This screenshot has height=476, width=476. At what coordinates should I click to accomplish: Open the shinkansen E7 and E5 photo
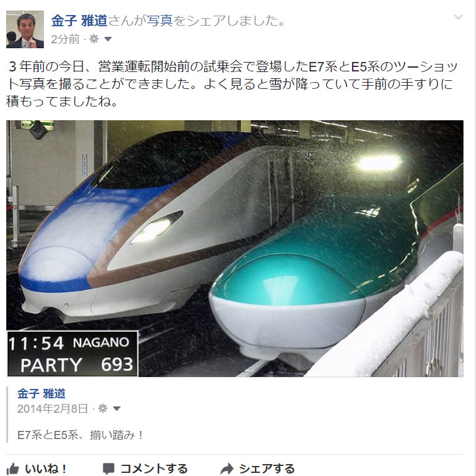click(x=235, y=248)
